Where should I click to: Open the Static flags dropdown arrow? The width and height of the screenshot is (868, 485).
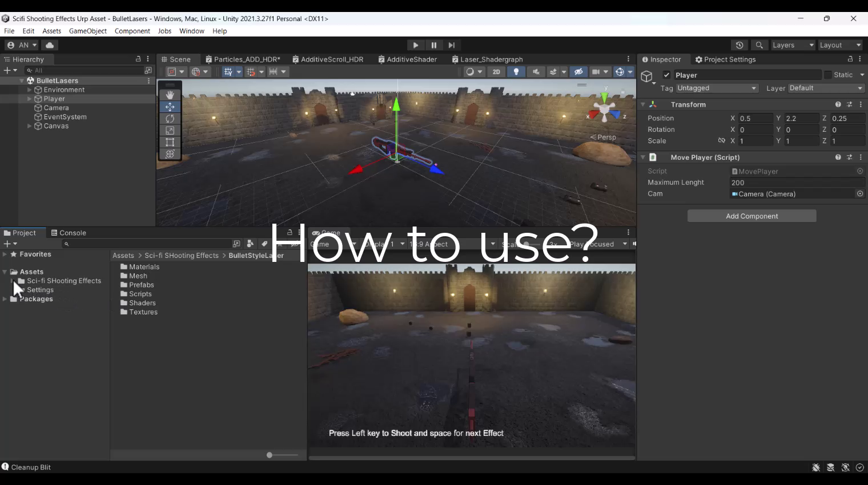coord(862,75)
